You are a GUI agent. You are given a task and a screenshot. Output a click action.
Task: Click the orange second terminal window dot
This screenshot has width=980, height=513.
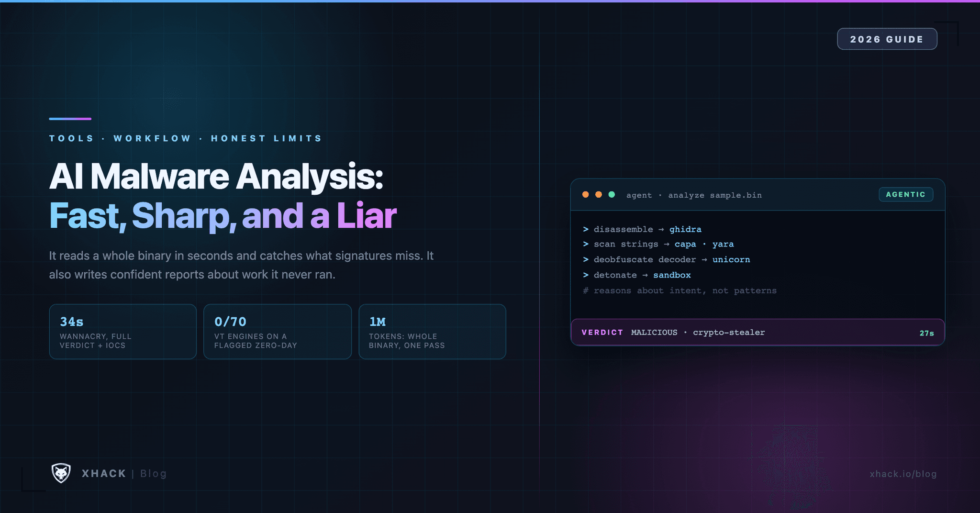[598, 194]
